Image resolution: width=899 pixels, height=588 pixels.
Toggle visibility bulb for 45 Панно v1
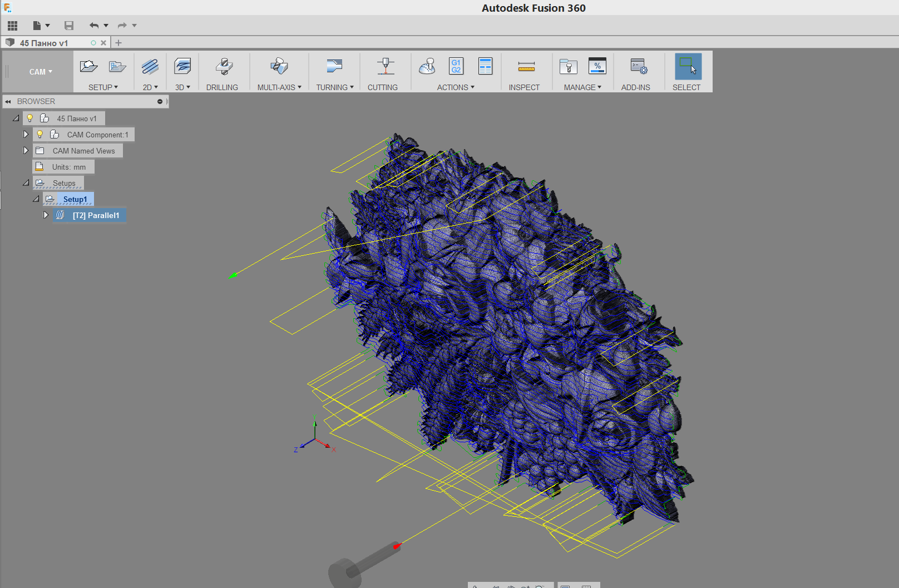pos(30,118)
